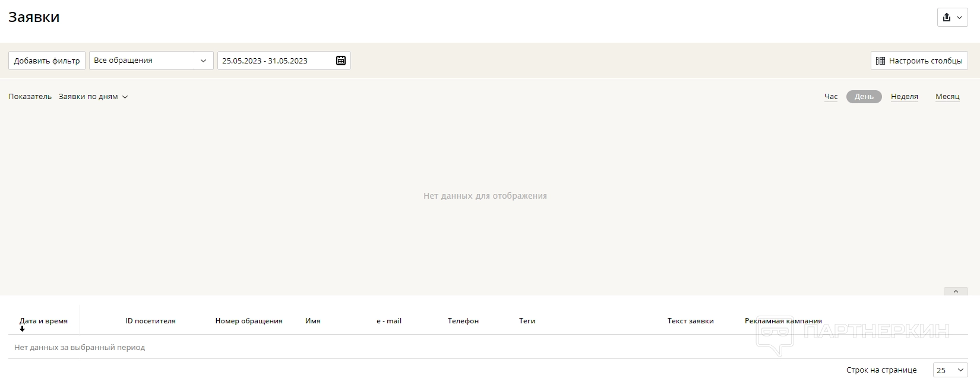The height and width of the screenshot is (388, 980).
Task: Click the Имя column header
Action: point(313,321)
